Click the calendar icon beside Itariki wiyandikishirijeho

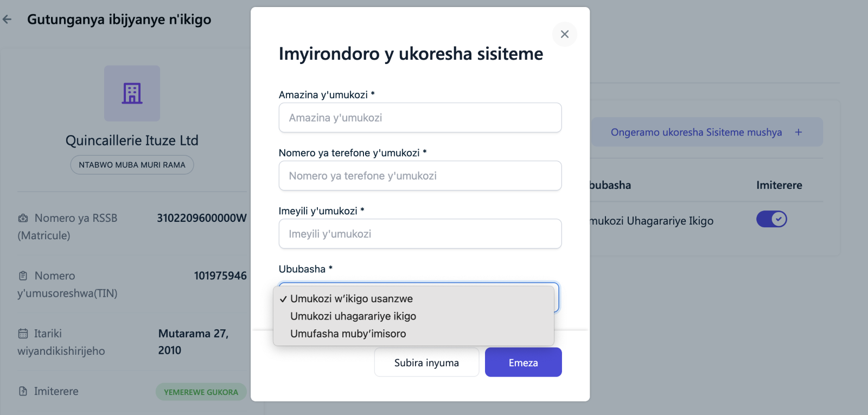pos(23,334)
